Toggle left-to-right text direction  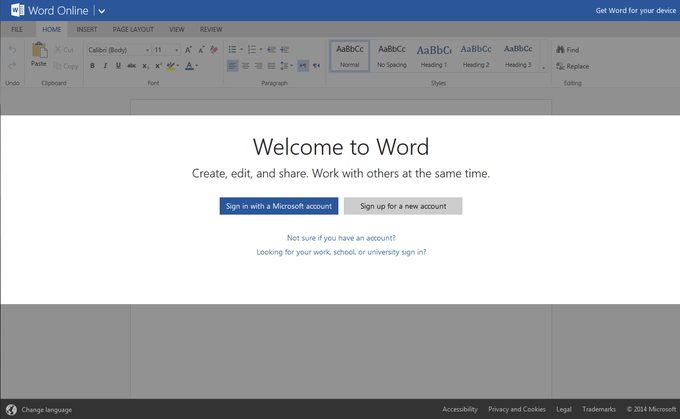pyautogui.click(x=303, y=66)
